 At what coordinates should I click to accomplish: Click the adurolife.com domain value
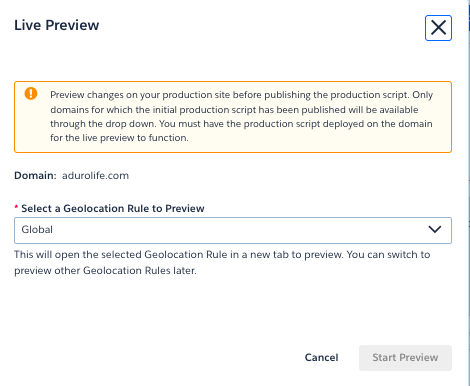(x=95, y=176)
